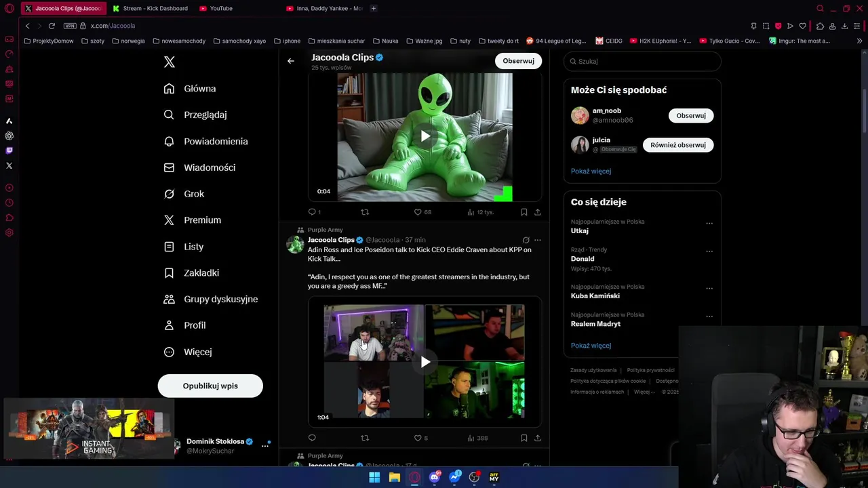Reply to the Adin Ross post

[x=312, y=438]
